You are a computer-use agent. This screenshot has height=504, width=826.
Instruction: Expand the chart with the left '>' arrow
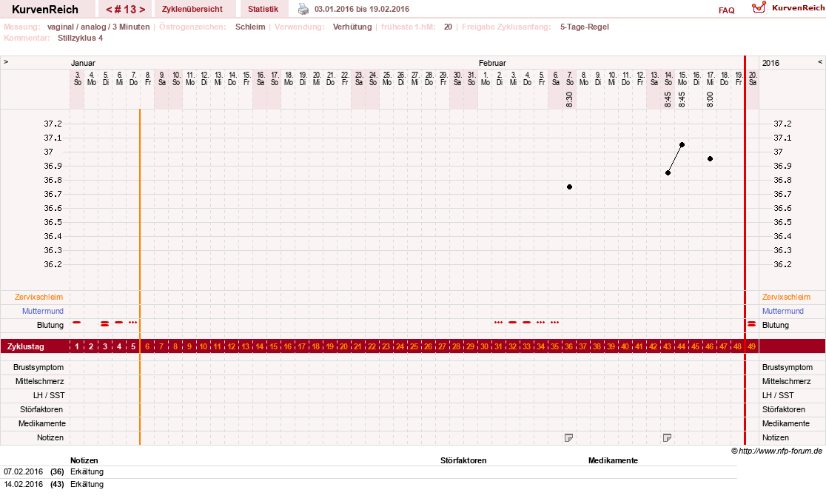pyautogui.click(x=6, y=62)
